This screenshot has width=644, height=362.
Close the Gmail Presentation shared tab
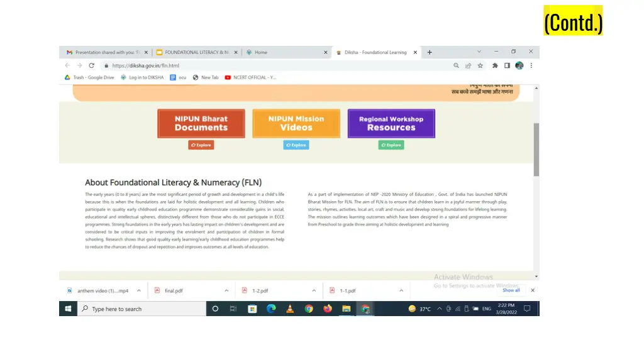(146, 53)
